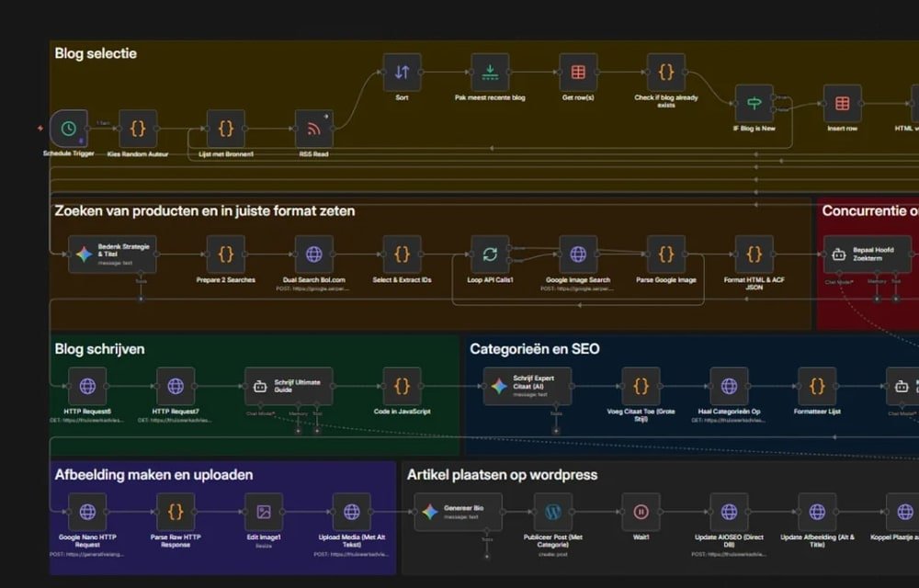Open the Wait1 pause node
The height and width of the screenshot is (588, 919).
[x=641, y=512]
